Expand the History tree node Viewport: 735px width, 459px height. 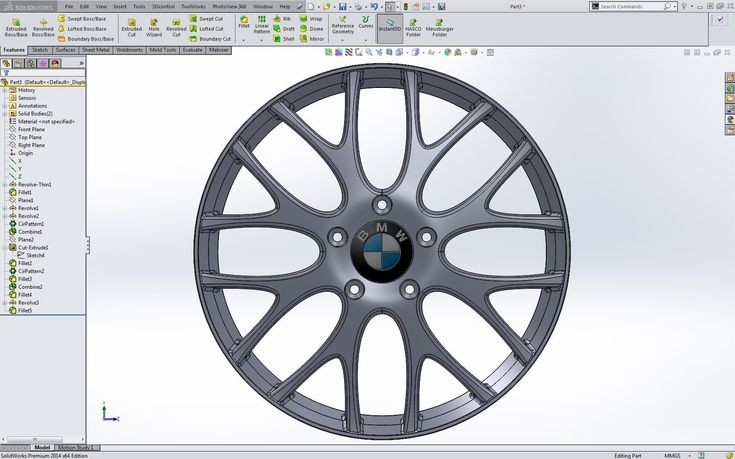pyautogui.click(x=5, y=90)
